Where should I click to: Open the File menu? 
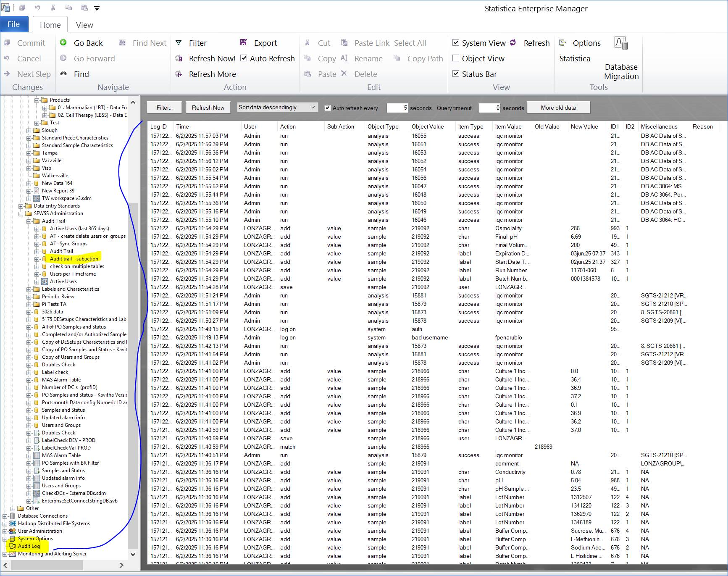point(13,24)
